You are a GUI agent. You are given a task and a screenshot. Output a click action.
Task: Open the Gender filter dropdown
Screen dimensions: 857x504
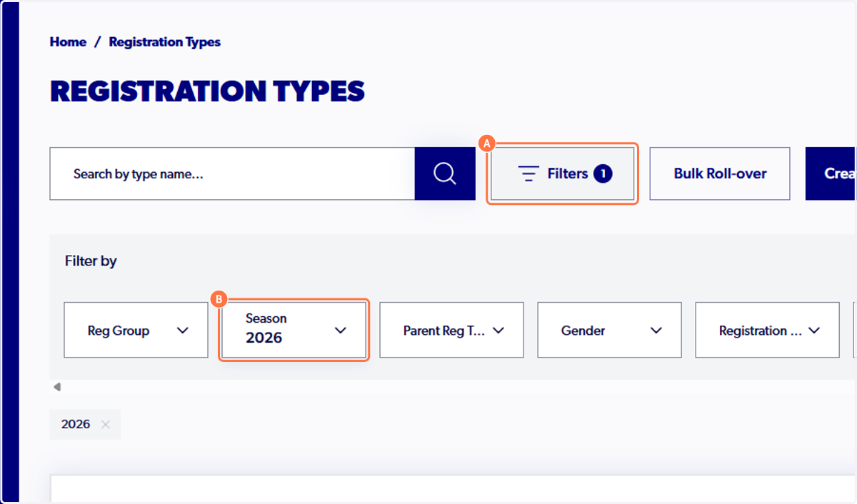[x=609, y=330]
